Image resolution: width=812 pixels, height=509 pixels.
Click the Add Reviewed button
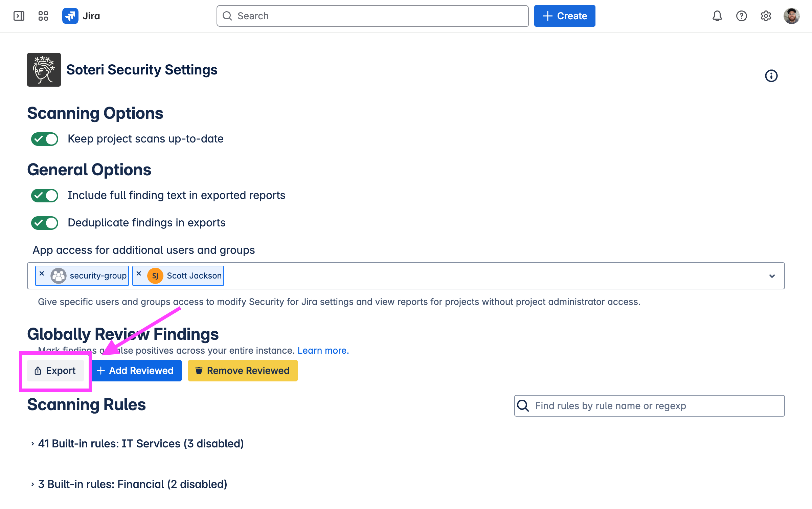(x=137, y=371)
